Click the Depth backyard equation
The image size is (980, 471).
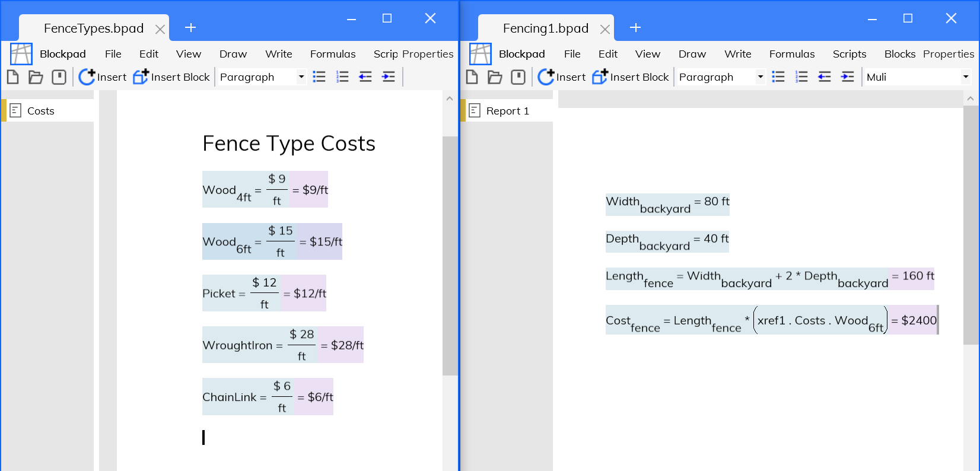click(x=667, y=242)
